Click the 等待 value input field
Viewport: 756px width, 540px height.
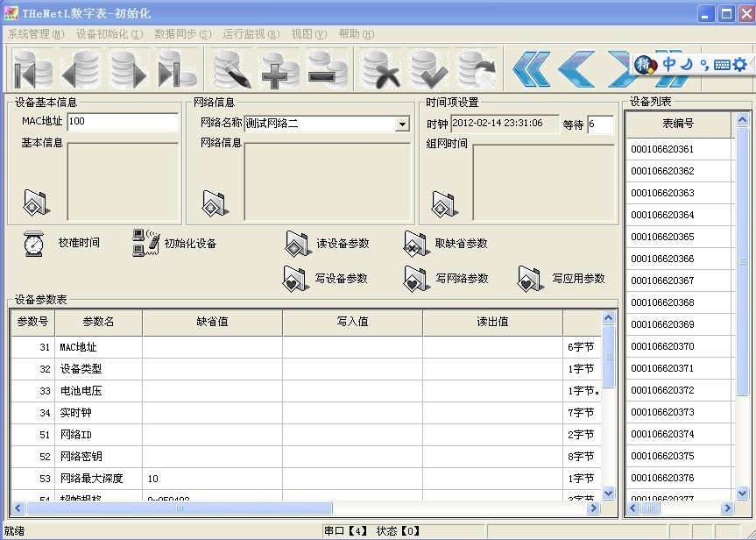(x=600, y=124)
